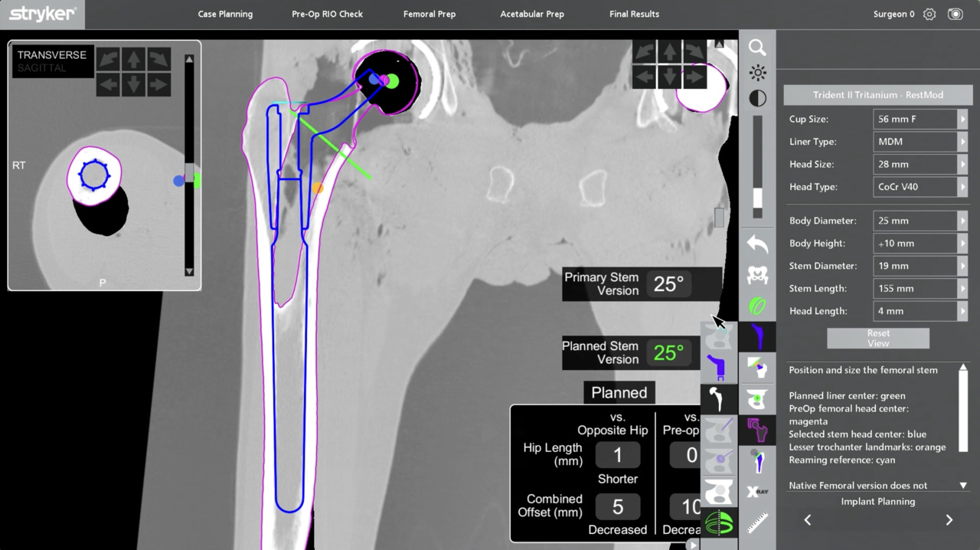Click the camera screenshot icon
The image size is (980, 550).
click(955, 14)
